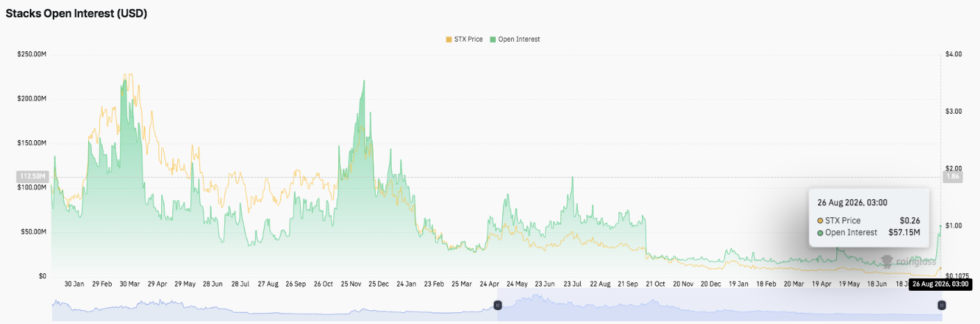This screenshot has height=324, width=980.
Task: Grab the left range slider handle
Action: (x=497, y=305)
